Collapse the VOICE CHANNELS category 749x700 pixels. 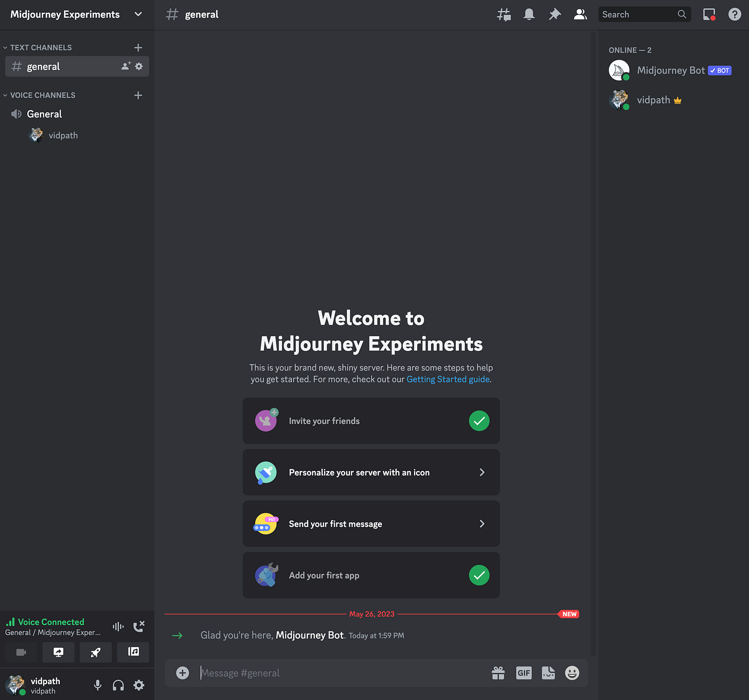tap(40, 95)
